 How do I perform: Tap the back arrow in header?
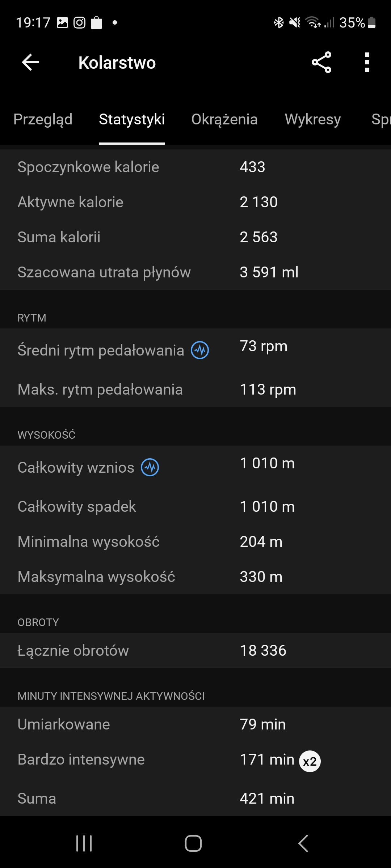click(30, 63)
